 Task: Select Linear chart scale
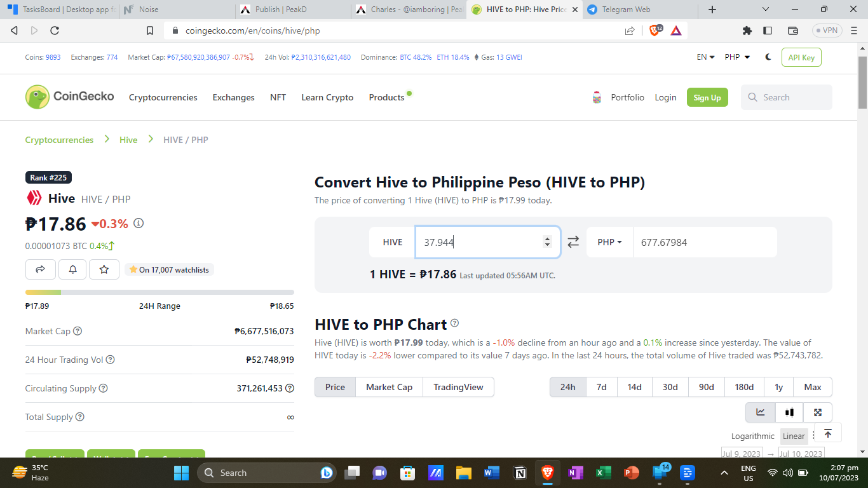794,436
